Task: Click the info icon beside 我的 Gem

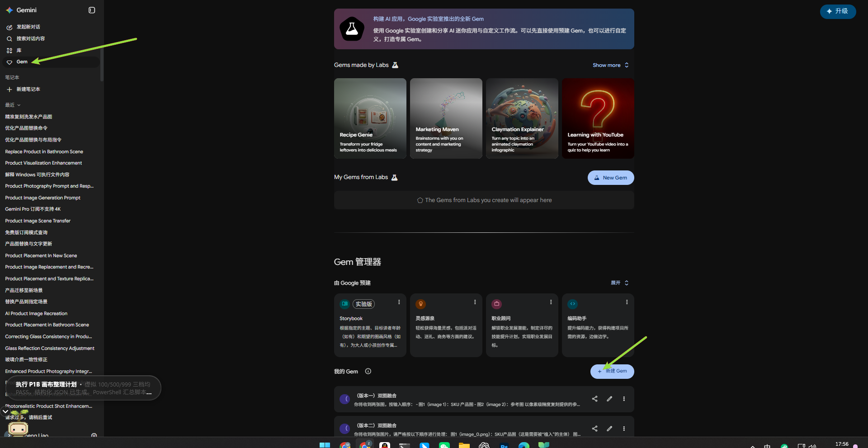Action: tap(368, 371)
